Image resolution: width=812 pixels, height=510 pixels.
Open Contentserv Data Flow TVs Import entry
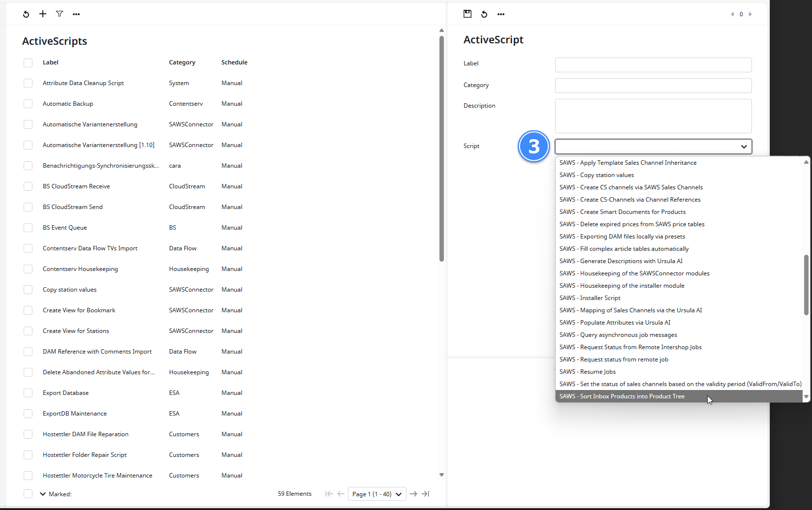pyautogui.click(x=90, y=248)
